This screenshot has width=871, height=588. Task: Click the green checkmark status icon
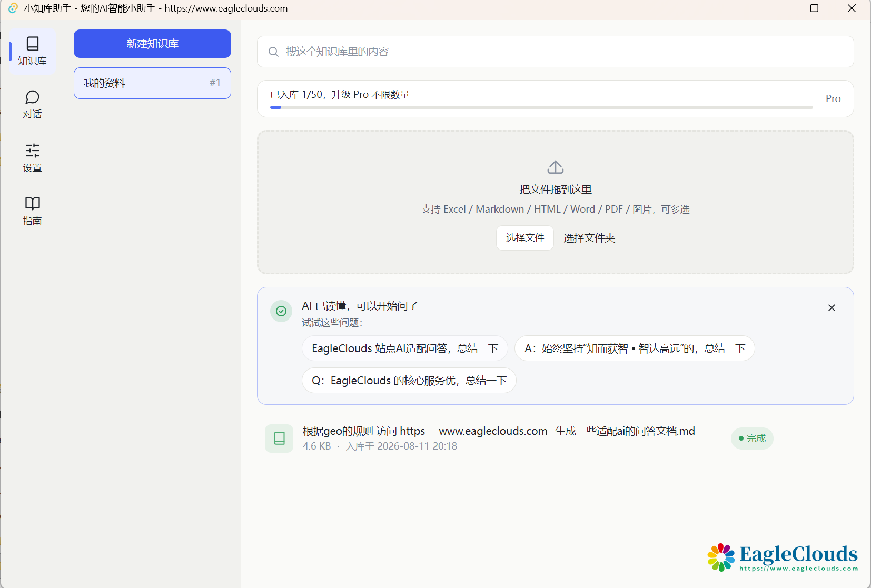pos(281,311)
